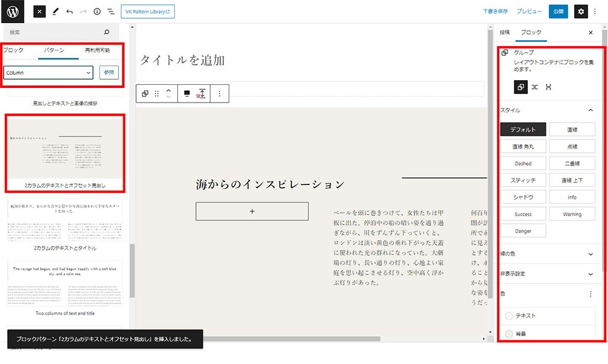Toggle wide alignment for the group block
Screen dimensions: 608x364
coord(186,93)
